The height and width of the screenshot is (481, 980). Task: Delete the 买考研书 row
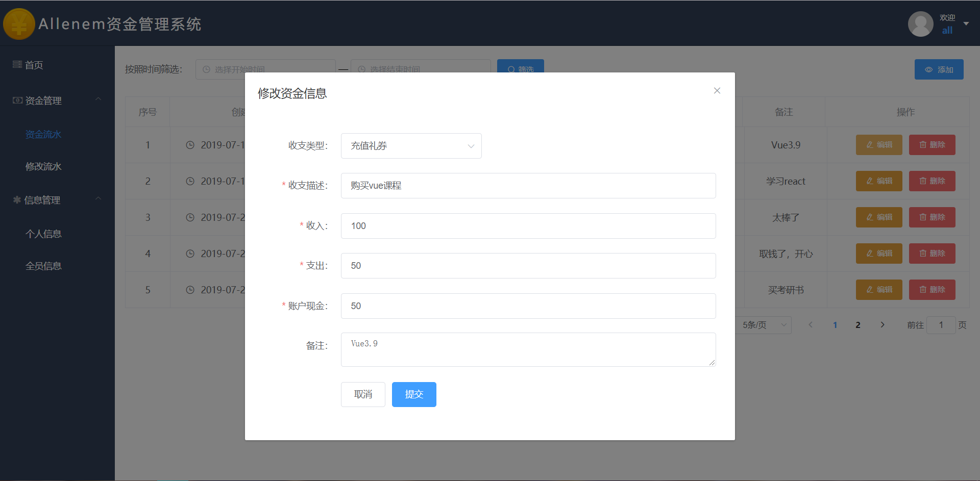click(932, 290)
